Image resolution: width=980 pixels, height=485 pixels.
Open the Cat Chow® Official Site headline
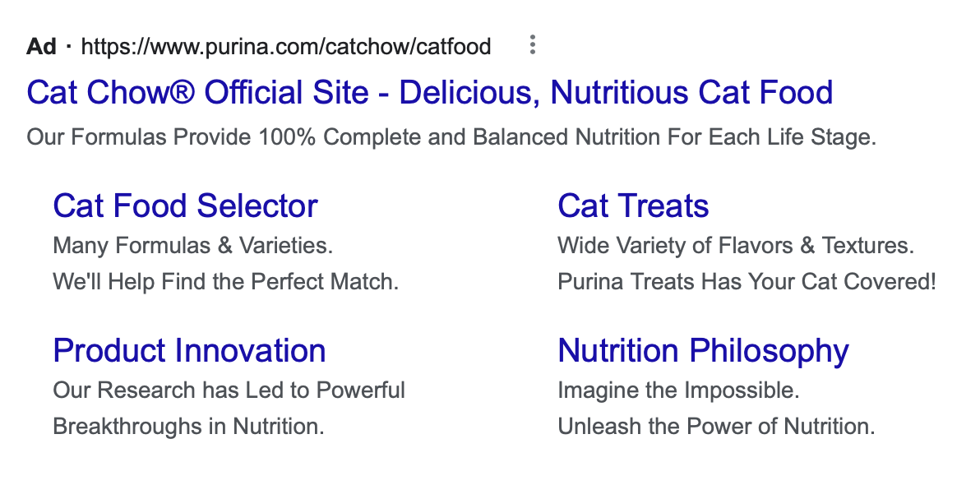[x=429, y=93]
